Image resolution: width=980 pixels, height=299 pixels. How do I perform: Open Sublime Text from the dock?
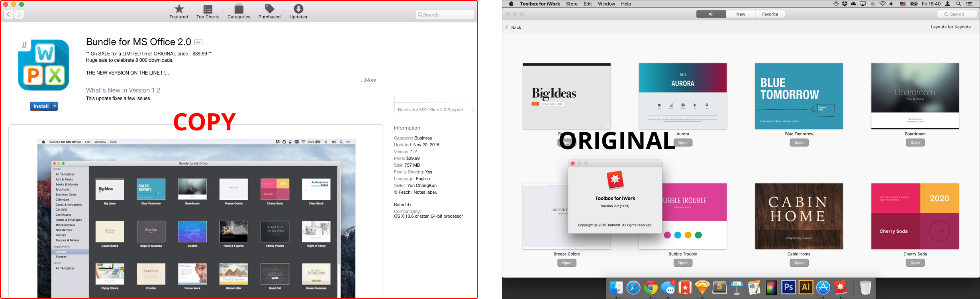pyautogui.click(x=719, y=287)
